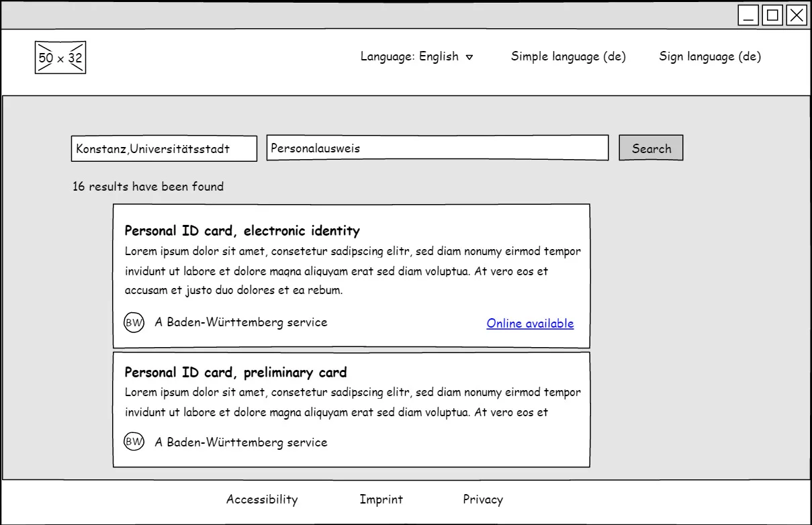Screen dimensions: 812x525
Task: Click the Language dropdown arrow
Action: click(x=469, y=58)
